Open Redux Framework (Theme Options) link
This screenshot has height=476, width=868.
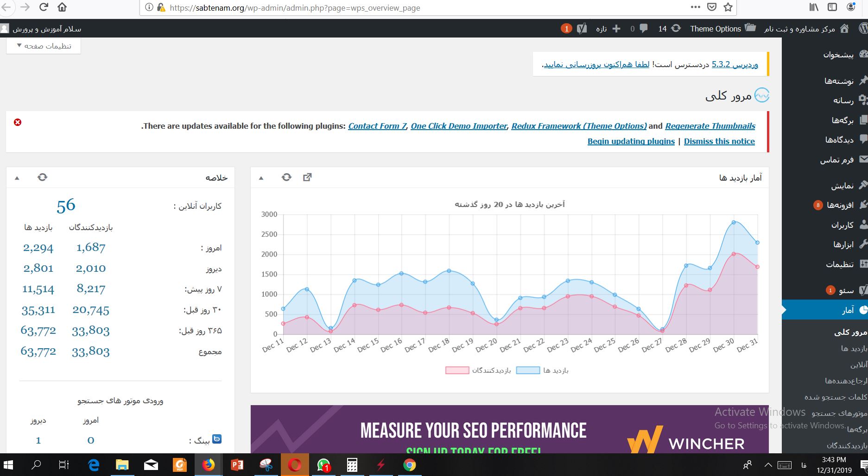click(579, 126)
